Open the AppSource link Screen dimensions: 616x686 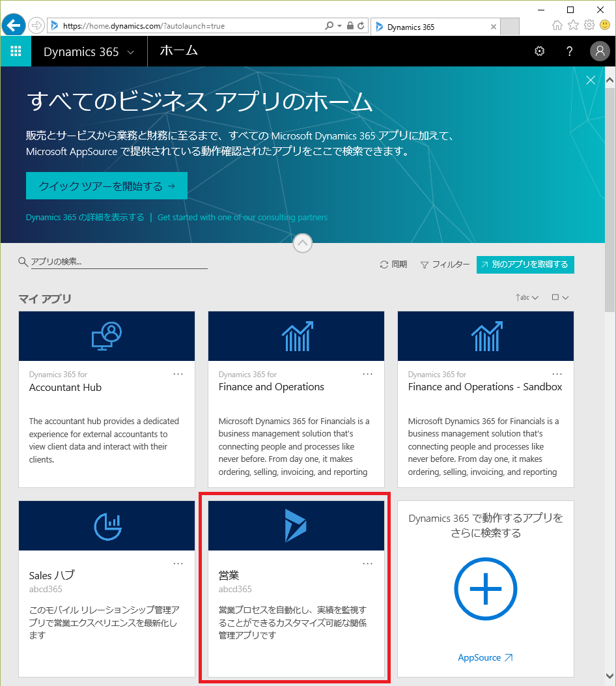click(485, 657)
